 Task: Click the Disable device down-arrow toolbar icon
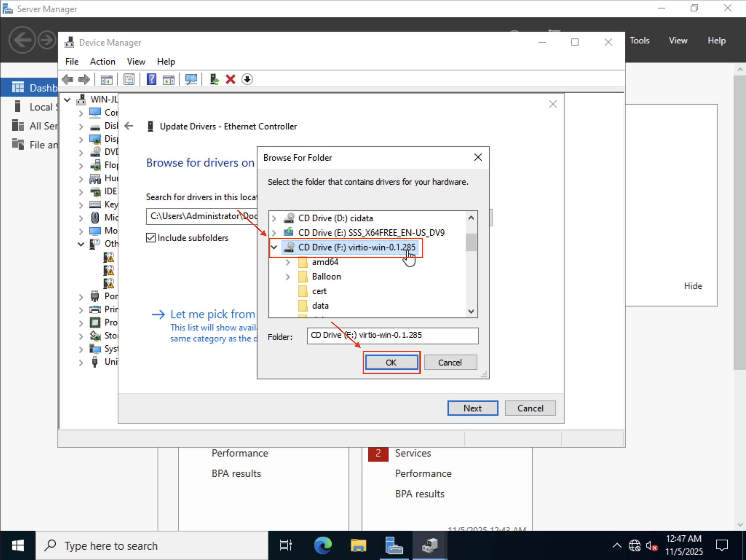tap(247, 79)
